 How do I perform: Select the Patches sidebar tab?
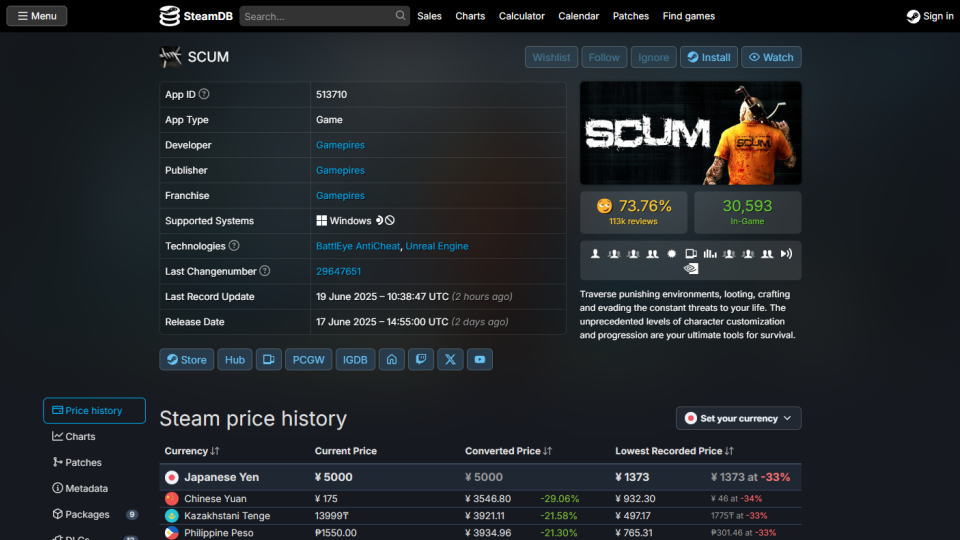[94, 462]
